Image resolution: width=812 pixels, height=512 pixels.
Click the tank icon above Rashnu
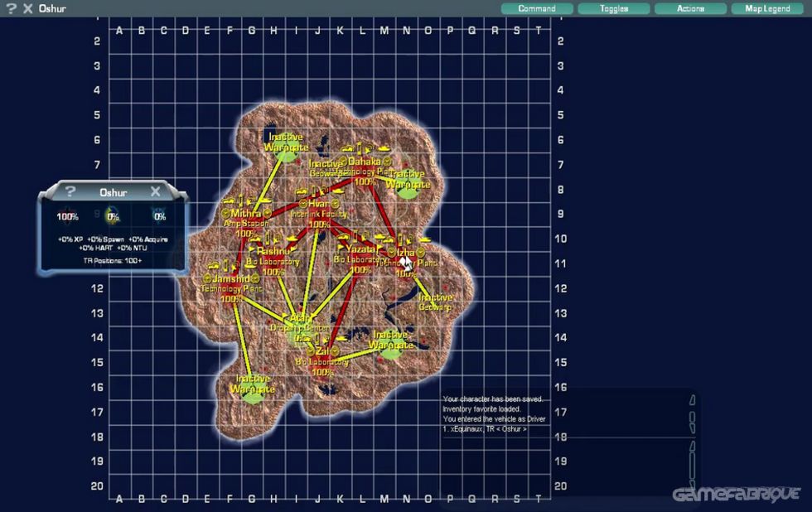pos(292,239)
